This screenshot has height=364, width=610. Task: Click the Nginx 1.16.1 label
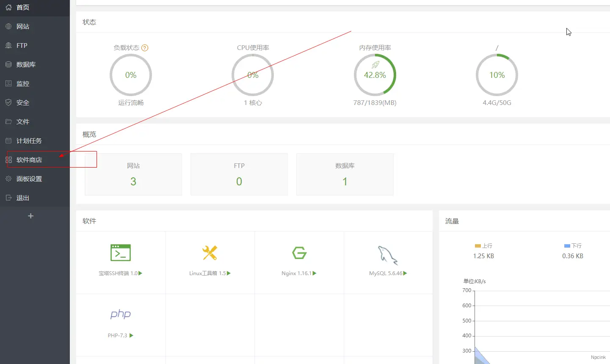click(296, 273)
